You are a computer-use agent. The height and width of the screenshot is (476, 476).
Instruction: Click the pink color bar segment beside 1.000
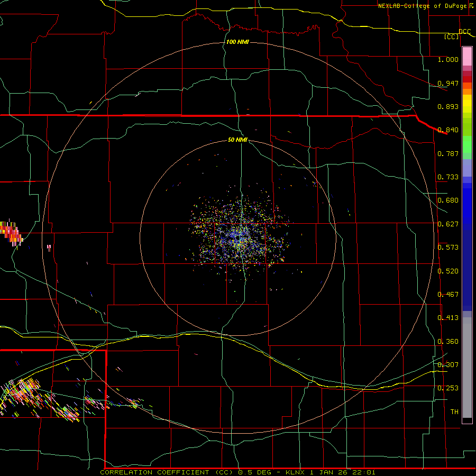(x=467, y=57)
